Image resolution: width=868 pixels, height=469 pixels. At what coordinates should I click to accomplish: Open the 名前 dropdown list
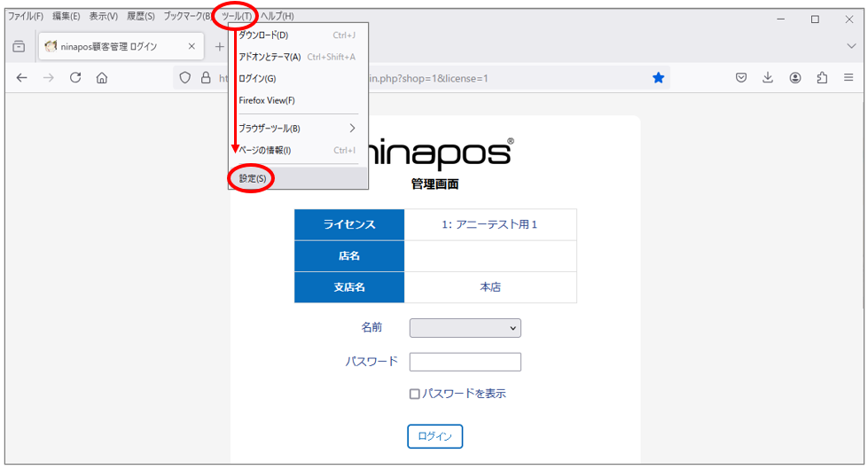click(465, 328)
